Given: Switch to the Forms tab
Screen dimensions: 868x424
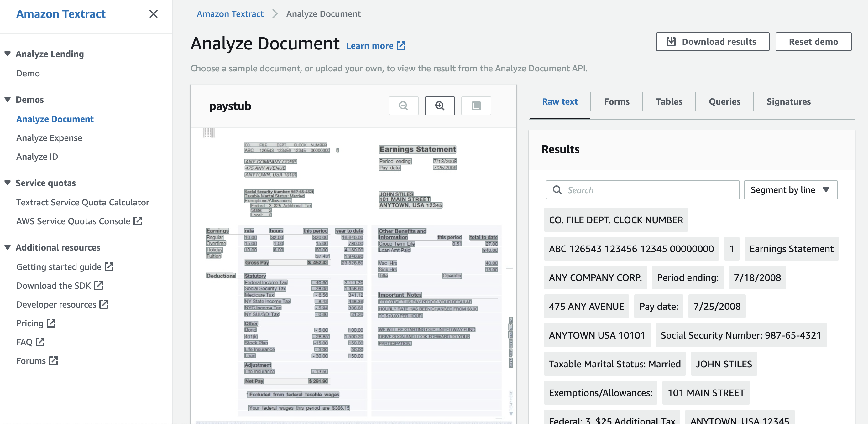Looking at the screenshot, I should pyautogui.click(x=617, y=102).
